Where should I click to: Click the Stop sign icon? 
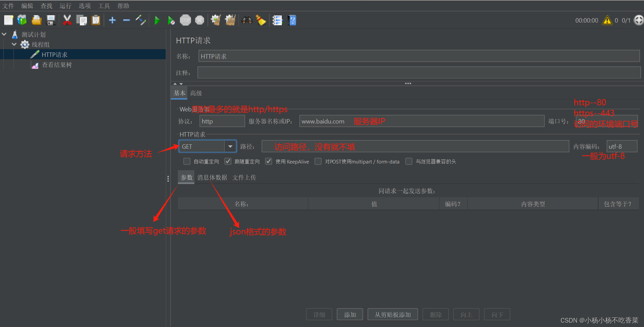pyautogui.click(x=185, y=20)
